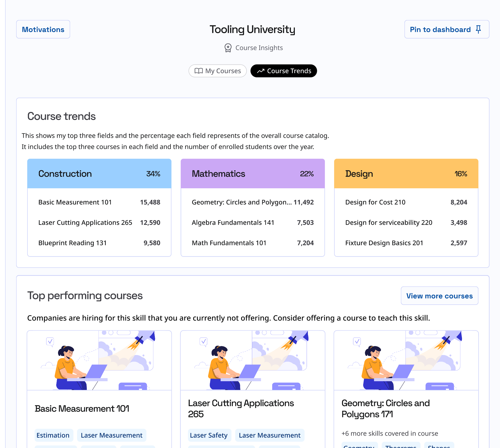Click the blue Construction field header
This screenshot has height=448, width=500.
click(x=99, y=174)
